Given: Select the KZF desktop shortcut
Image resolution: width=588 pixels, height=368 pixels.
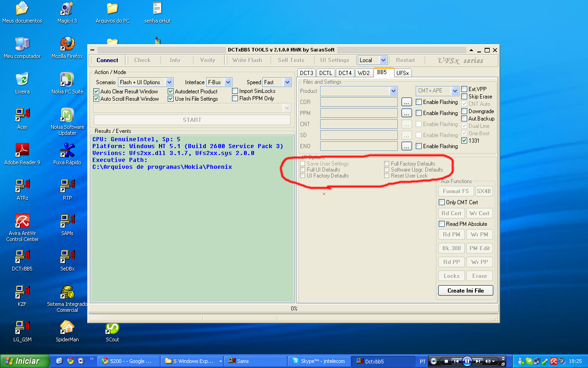Looking at the screenshot, I should click(x=22, y=296).
